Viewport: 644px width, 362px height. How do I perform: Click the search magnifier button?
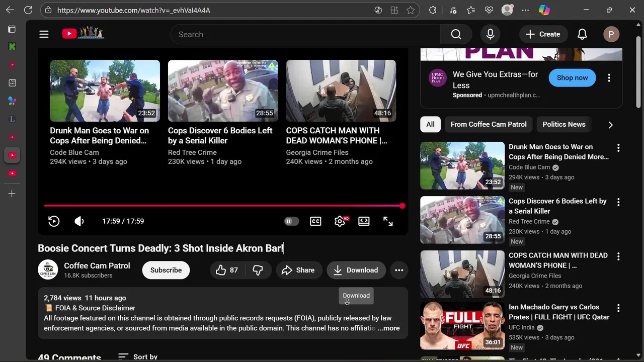(456, 34)
